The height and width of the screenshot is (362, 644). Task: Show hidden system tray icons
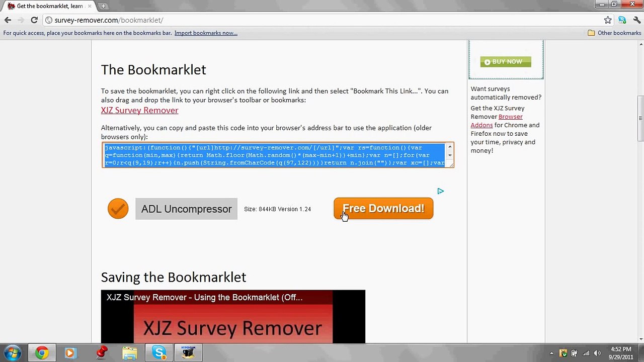pos(551,353)
